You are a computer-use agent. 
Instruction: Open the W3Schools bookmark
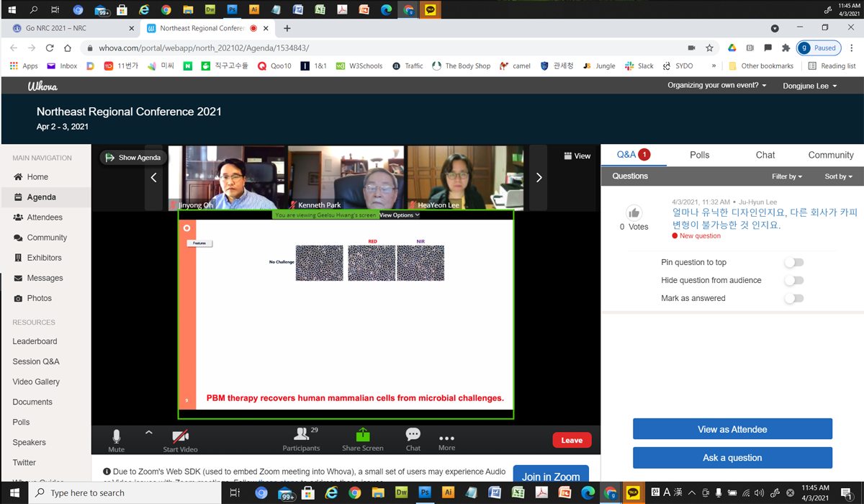pos(359,66)
